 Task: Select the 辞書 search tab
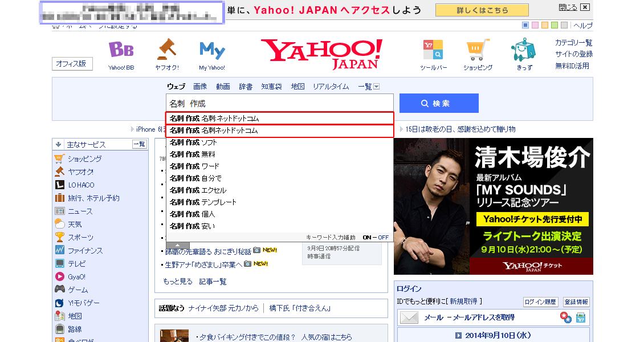click(x=246, y=87)
